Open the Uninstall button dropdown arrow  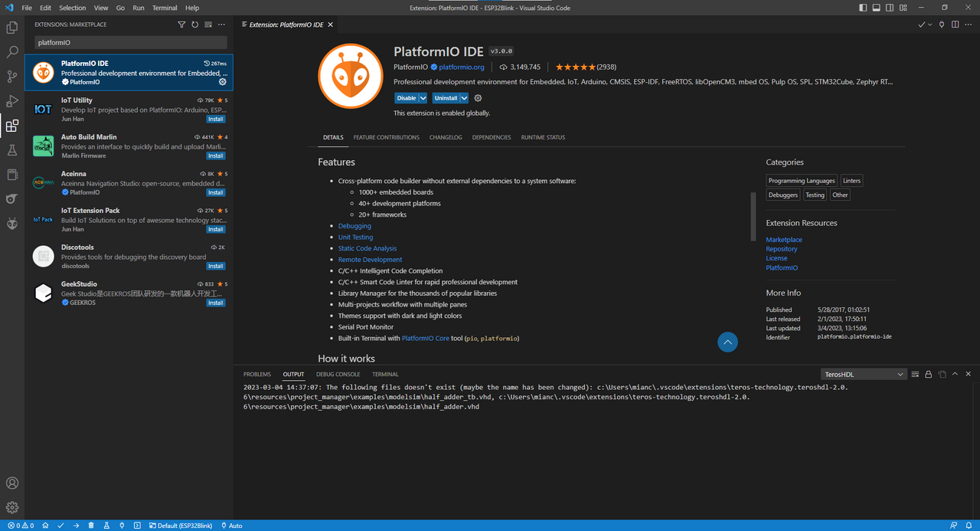click(464, 98)
